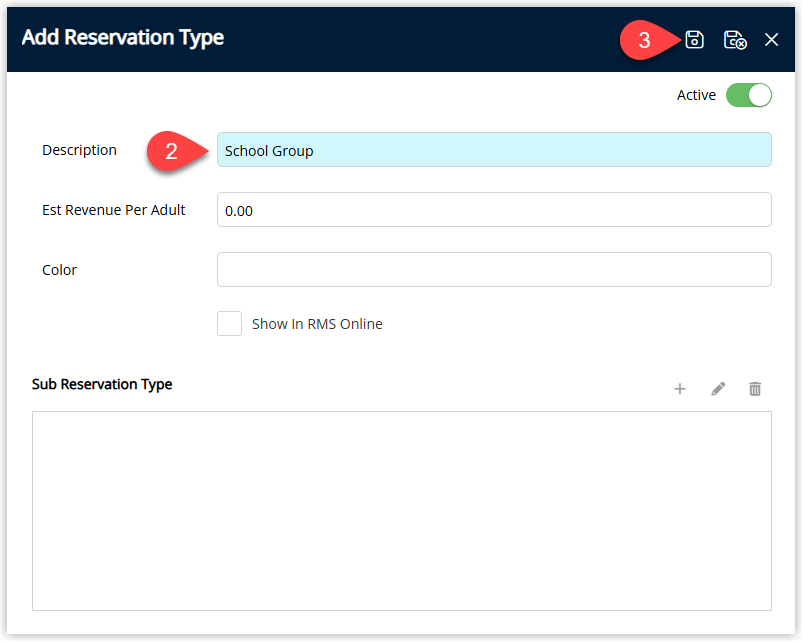Add a new Sub Reservation Type
Image resolution: width=803 pixels, height=642 pixels.
coord(680,389)
